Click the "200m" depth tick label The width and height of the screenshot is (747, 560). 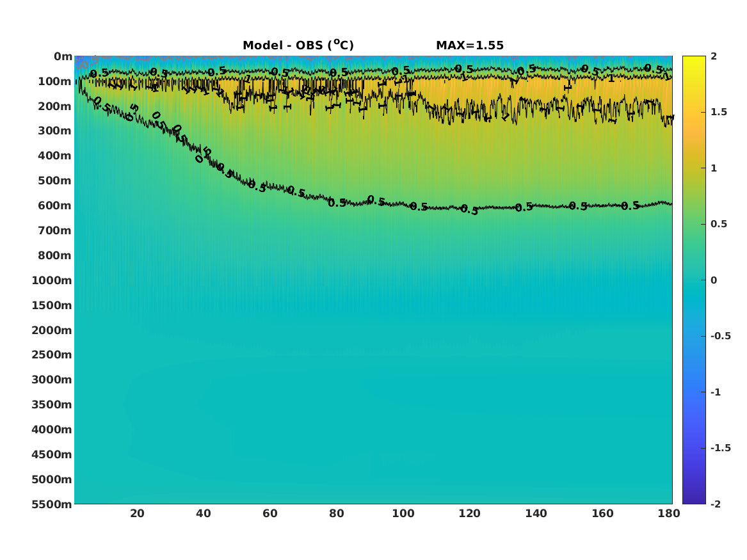click(x=55, y=106)
